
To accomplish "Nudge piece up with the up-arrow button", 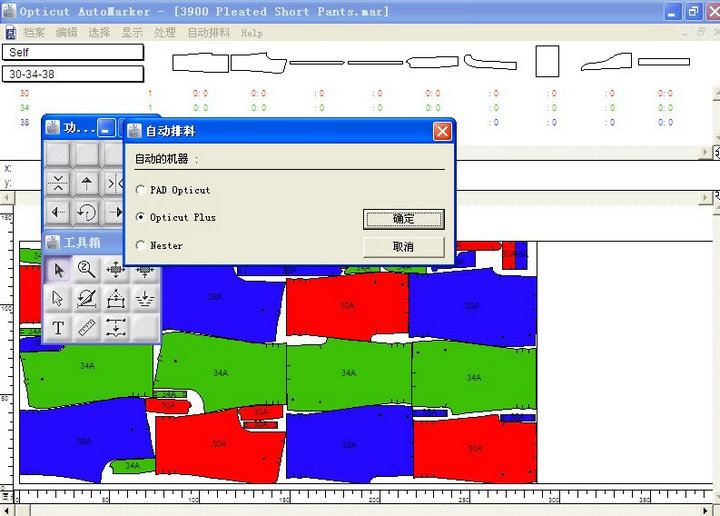I will [x=86, y=183].
